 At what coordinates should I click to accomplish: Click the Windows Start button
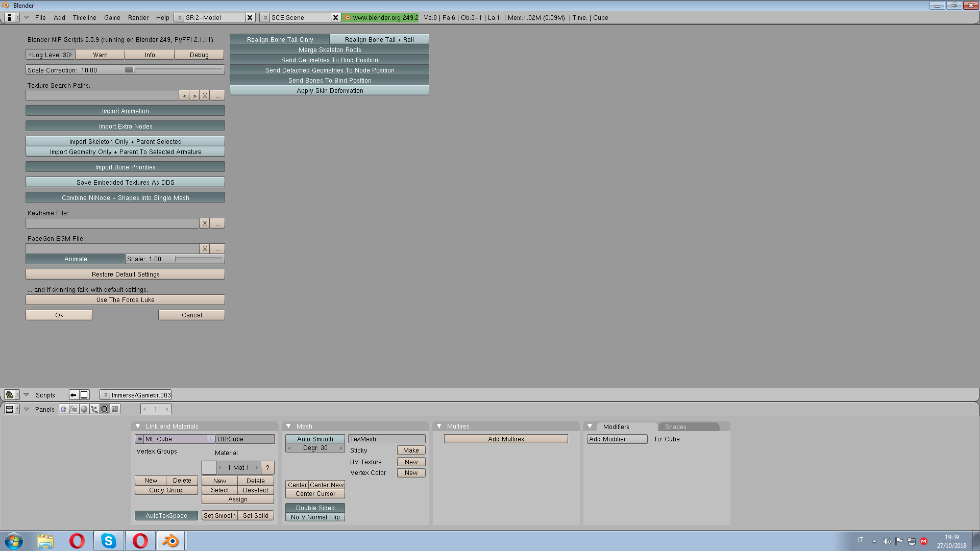tap(14, 541)
